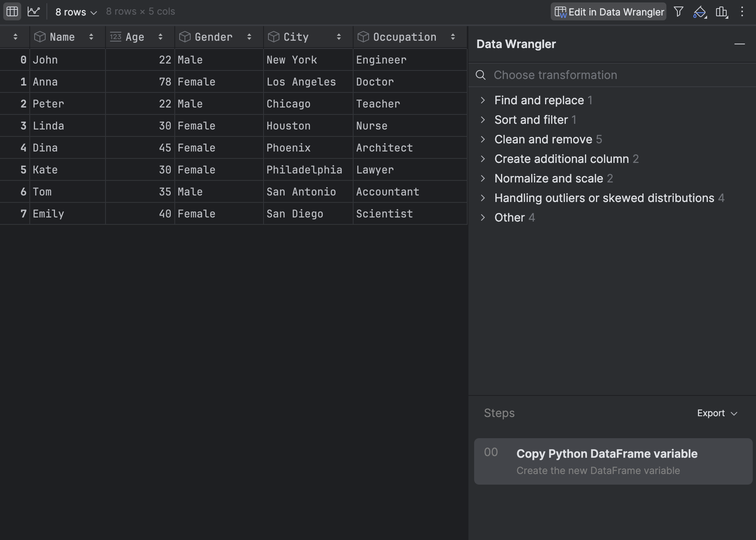Click the type icon on the Name column
756x540 pixels.
[x=40, y=37]
